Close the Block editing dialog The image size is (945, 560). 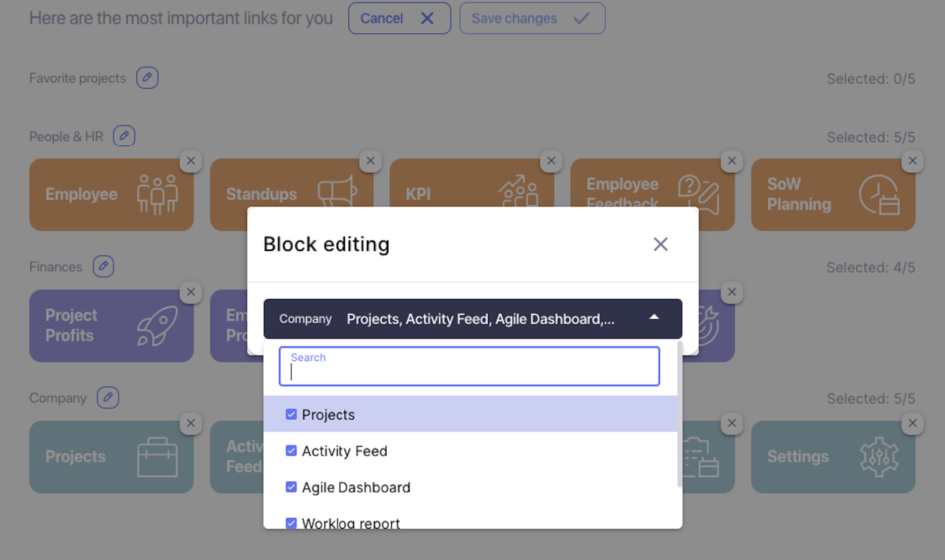[x=660, y=244]
